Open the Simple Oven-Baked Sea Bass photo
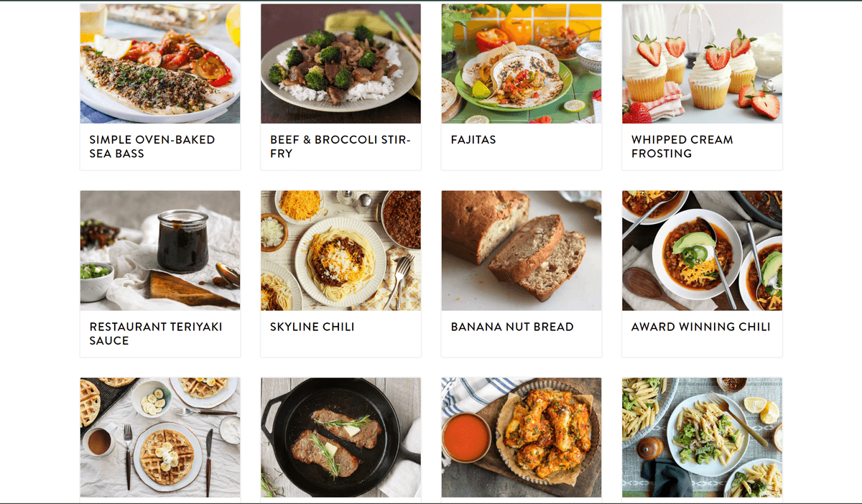Image resolution: width=862 pixels, height=504 pixels. [x=160, y=63]
